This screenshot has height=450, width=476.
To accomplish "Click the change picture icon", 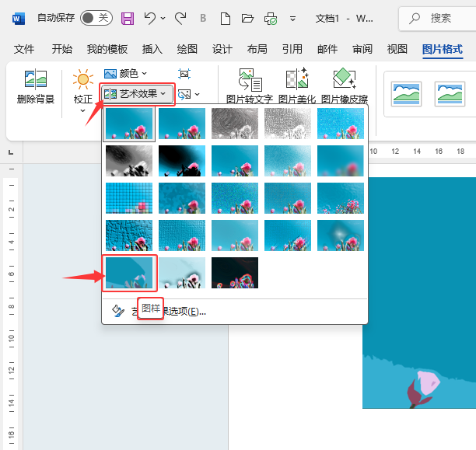I will pyautogui.click(x=184, y=94).
